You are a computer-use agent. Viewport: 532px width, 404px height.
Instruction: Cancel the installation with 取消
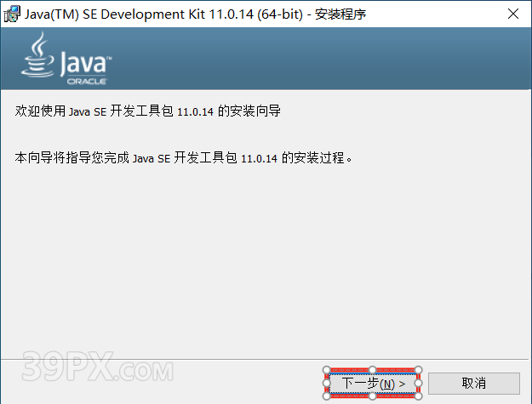pyautogui.click(x=473, y=384)
